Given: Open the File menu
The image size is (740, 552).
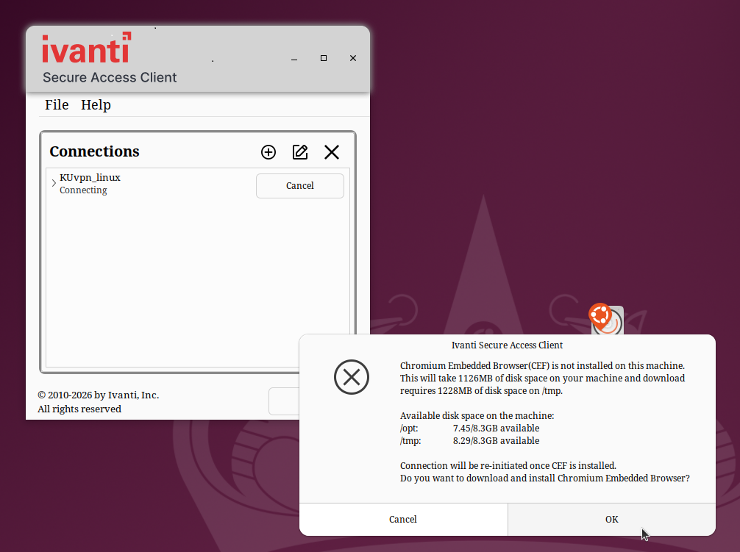Looking at the screenshot, I should pyautogui.click(x=57, y=105).
